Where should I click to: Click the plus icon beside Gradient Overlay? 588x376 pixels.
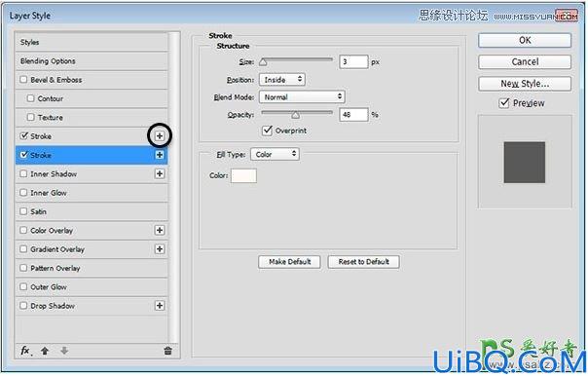[160, 249]
